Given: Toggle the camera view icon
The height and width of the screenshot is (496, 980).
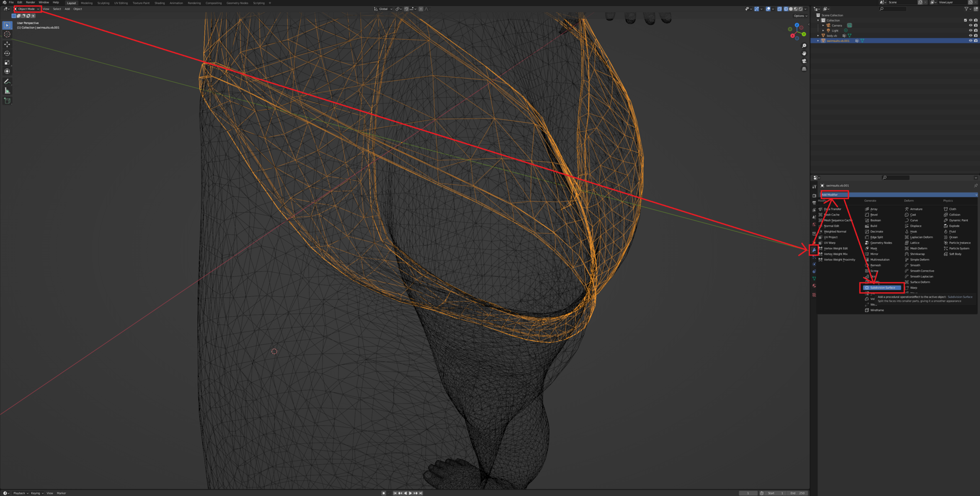Looking at the screenshot, I should pos(804,61).
